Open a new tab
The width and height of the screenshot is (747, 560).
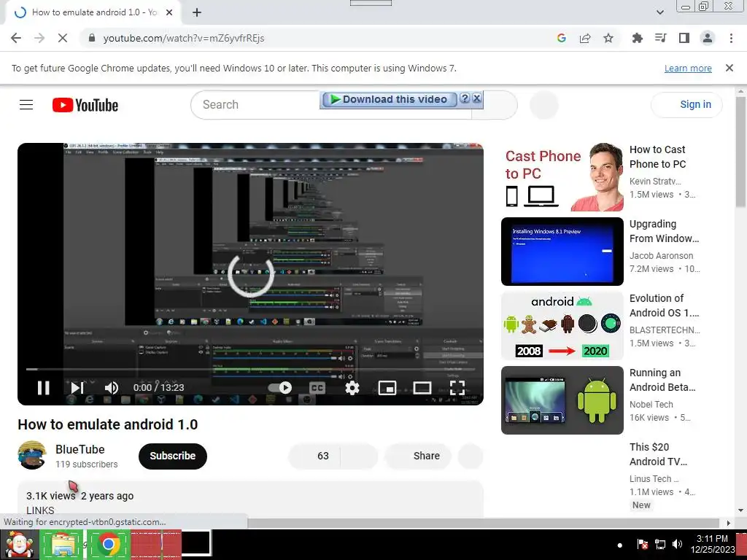pos(197,13)
